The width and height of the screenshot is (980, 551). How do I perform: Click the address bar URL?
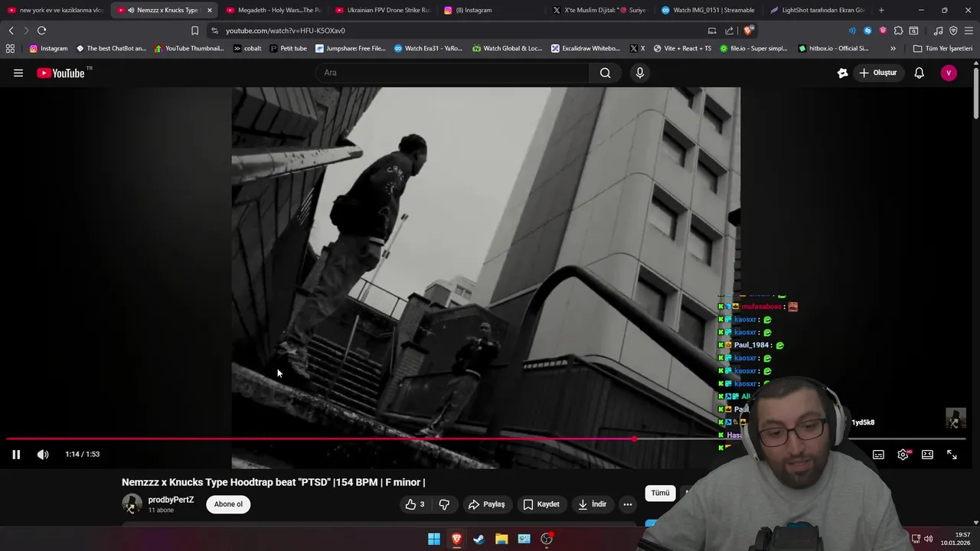click(286, 31)
